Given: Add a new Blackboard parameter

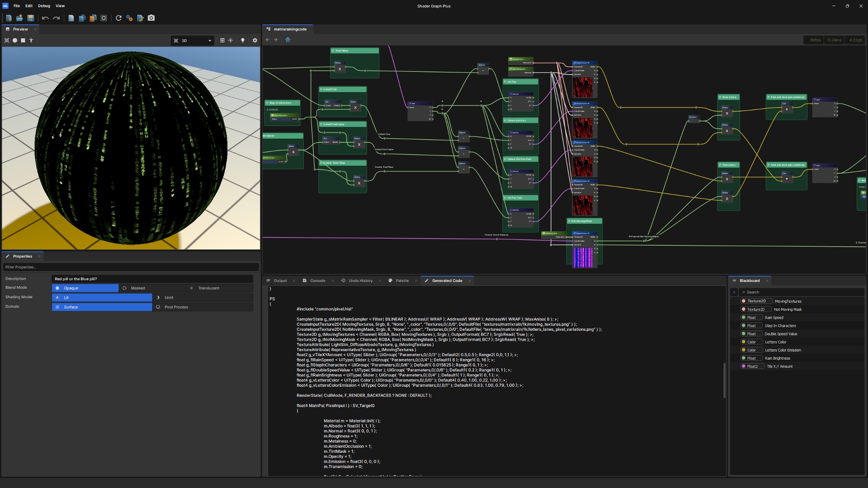Looking at the screenshot, I should (734, 292).
